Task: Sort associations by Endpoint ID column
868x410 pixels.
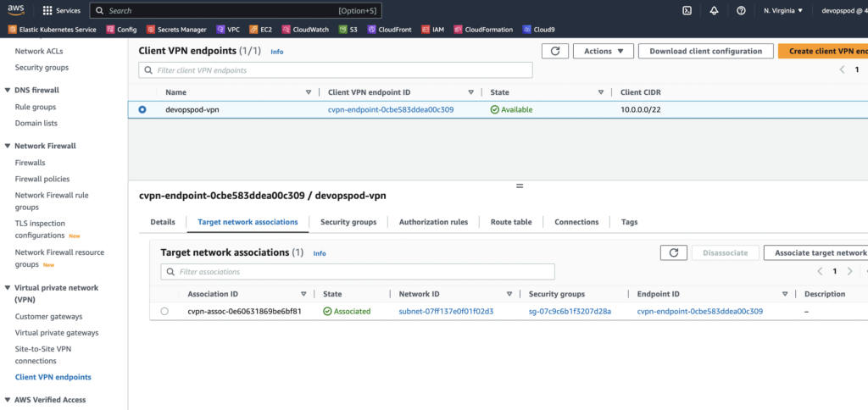Action: click(784, 294)
